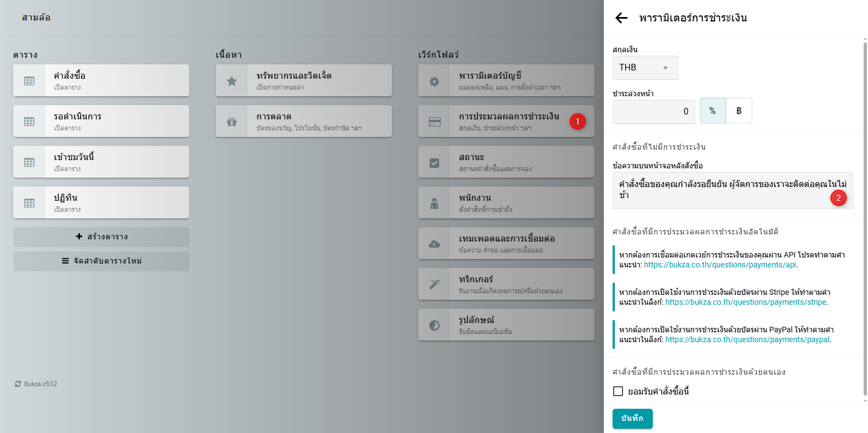The height and width of the screenshot is (433, 868).
Task: Click the back arrow in payment parameters panel
Action: coord(621,18)
